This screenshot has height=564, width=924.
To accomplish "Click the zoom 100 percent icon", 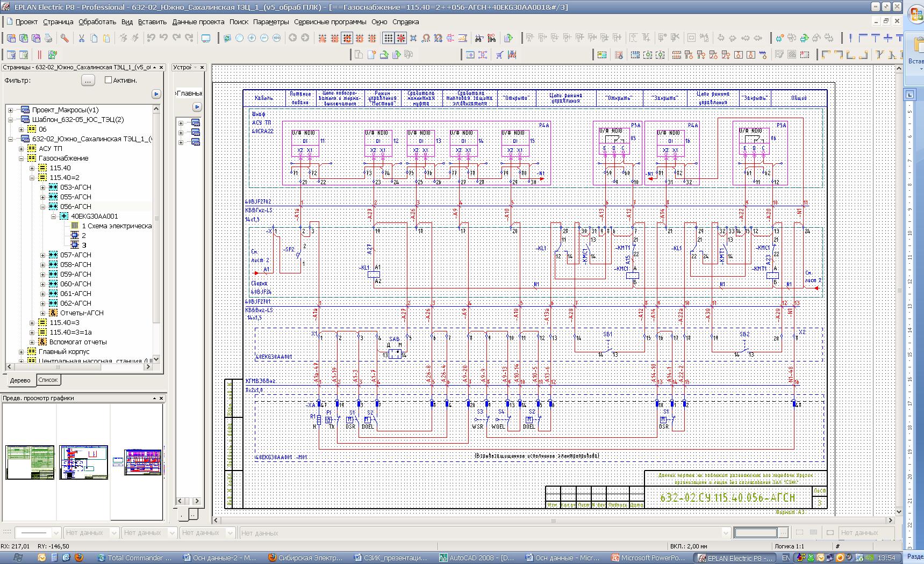I will 276,38.
